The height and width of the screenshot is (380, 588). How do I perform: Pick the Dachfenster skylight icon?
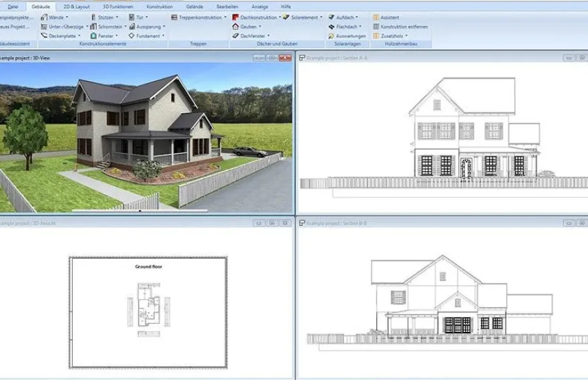pyautogui.click(x=235, y=35)
